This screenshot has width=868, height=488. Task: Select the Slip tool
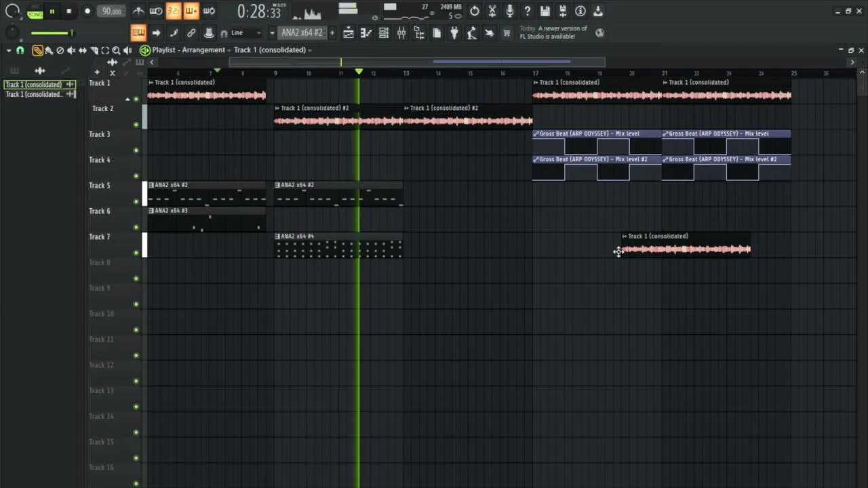coord(82,50)
